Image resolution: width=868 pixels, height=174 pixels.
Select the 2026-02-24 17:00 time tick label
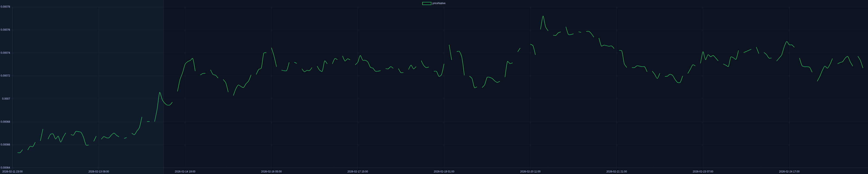pyautogui.click(x=789, y=172)
